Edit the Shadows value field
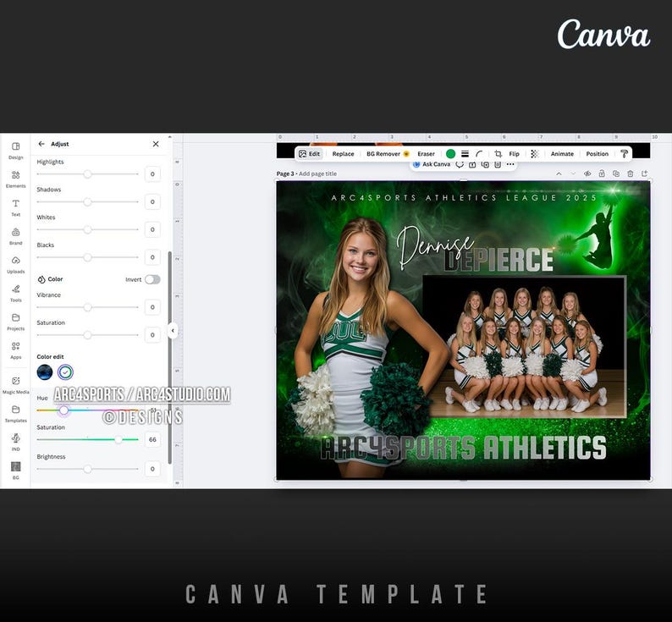This screenshot has width=672, height=622. pos(152,202)
